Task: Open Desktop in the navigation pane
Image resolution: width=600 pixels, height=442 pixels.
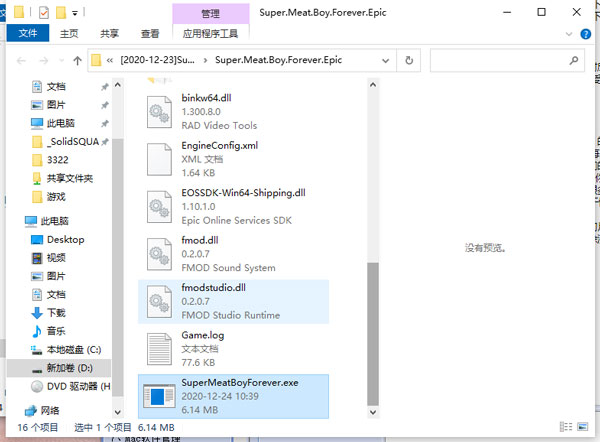Action: coord(65,240)
